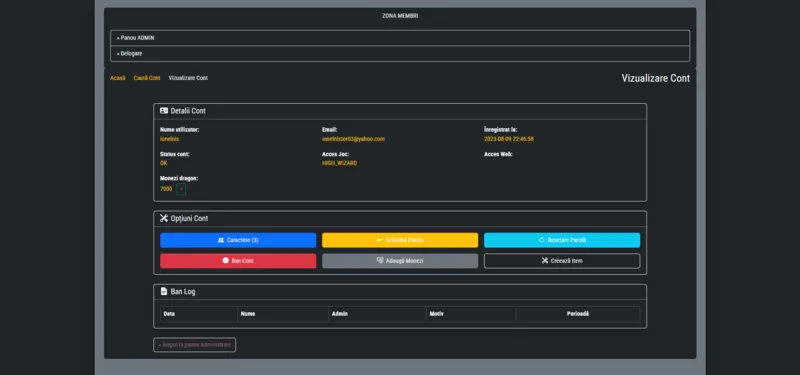Click the tools icon beside Opțiuni Cont

(x=164, y=218)
